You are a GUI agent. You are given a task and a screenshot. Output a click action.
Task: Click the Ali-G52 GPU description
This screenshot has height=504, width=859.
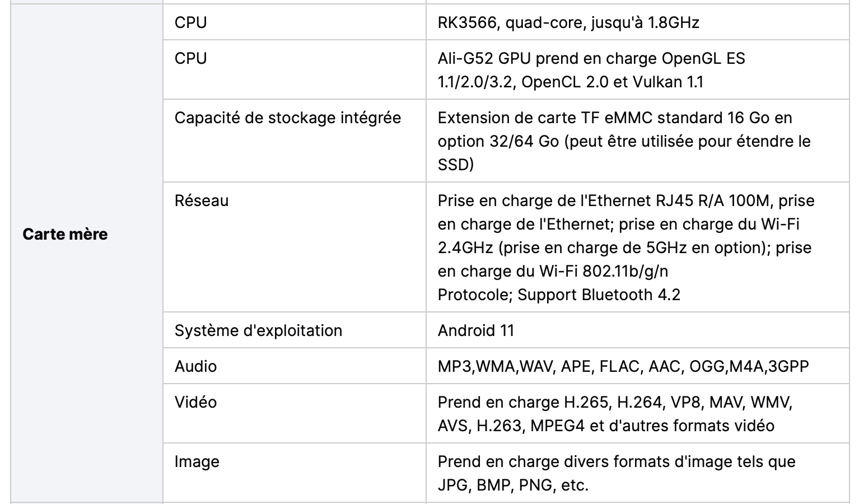[591, 70]
